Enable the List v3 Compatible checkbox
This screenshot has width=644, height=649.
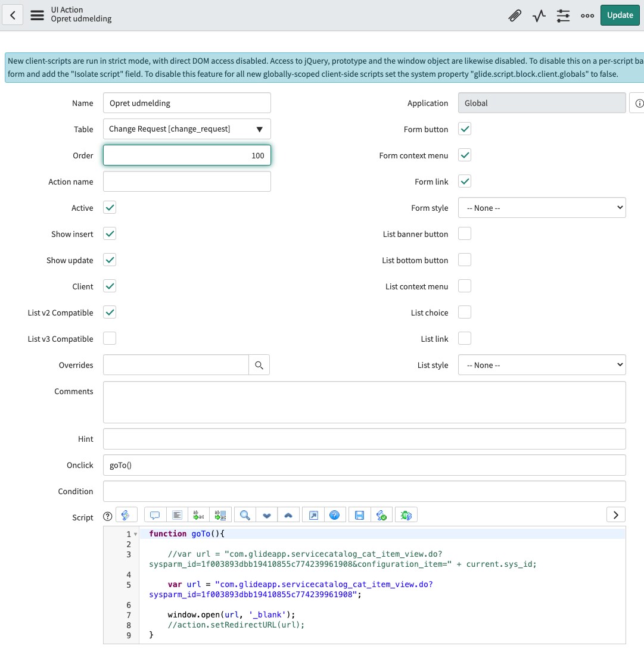pyautogui.click(x=110, y=339)
